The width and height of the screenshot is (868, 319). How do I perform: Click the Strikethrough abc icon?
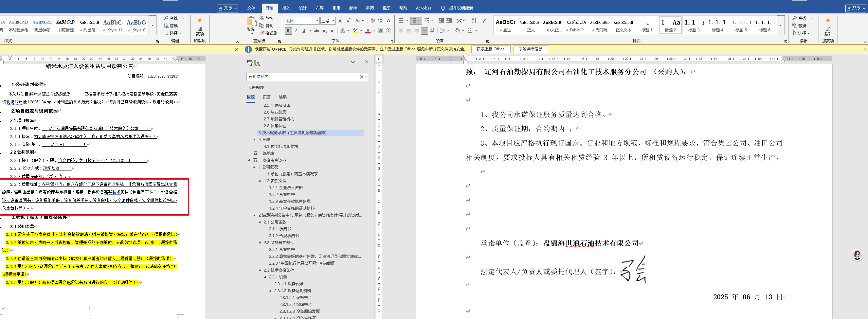pos(317,31)
